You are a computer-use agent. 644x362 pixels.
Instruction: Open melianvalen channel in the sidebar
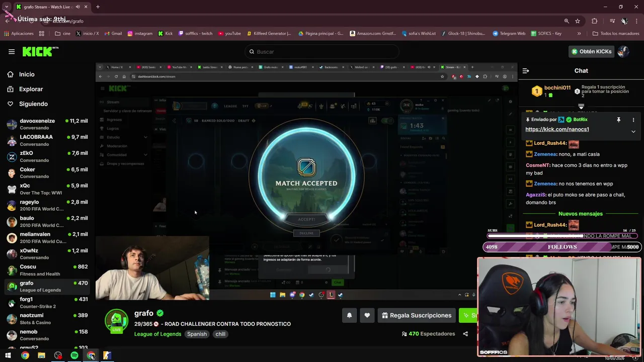tap(47, 237)
